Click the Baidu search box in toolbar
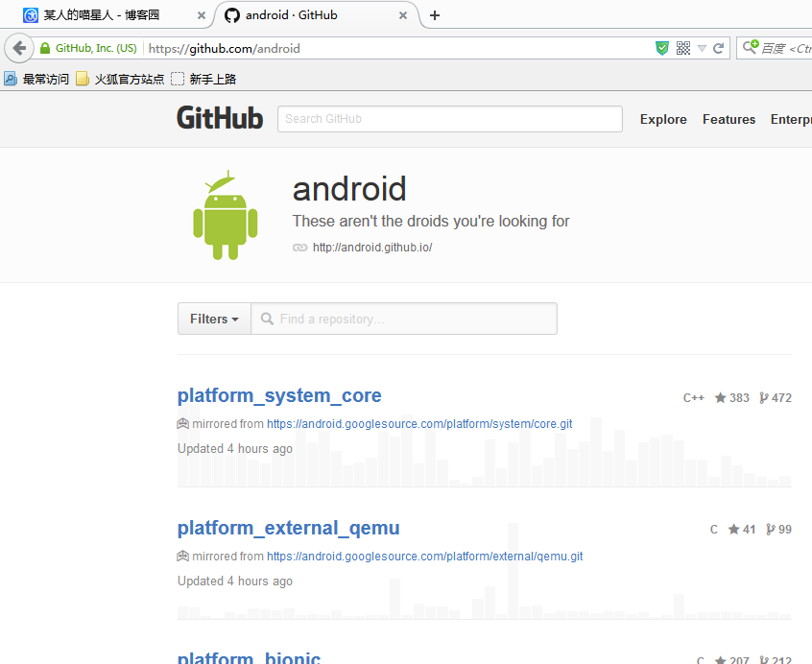This screenshot has height=664, width=812. click(x=775, y=48)
